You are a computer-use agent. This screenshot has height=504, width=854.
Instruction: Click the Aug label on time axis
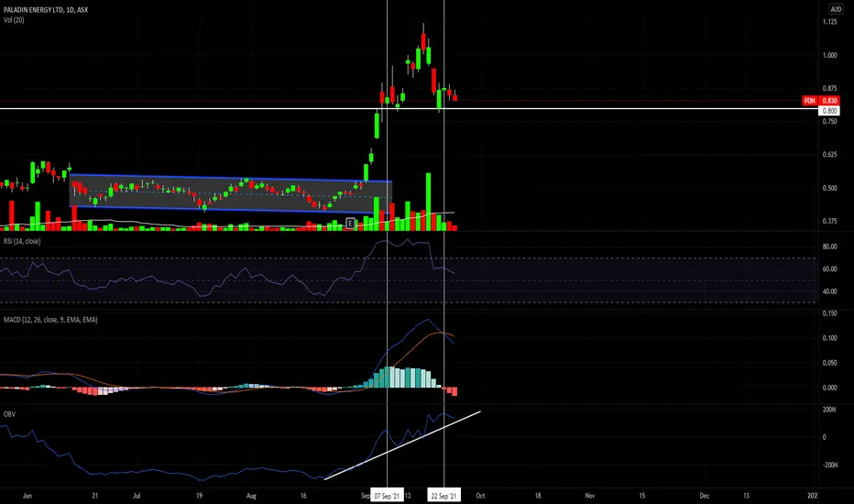[251, 496]
